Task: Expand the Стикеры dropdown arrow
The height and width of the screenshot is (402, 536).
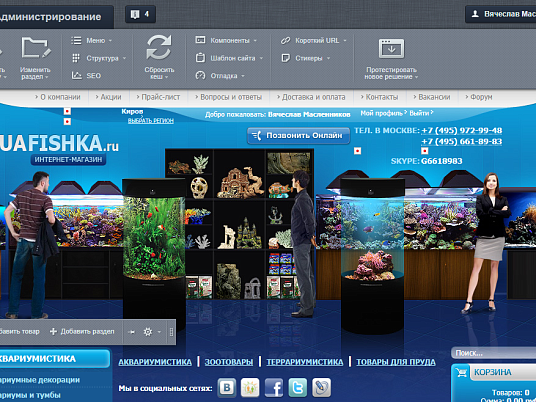Action: (x=329, y=58)
